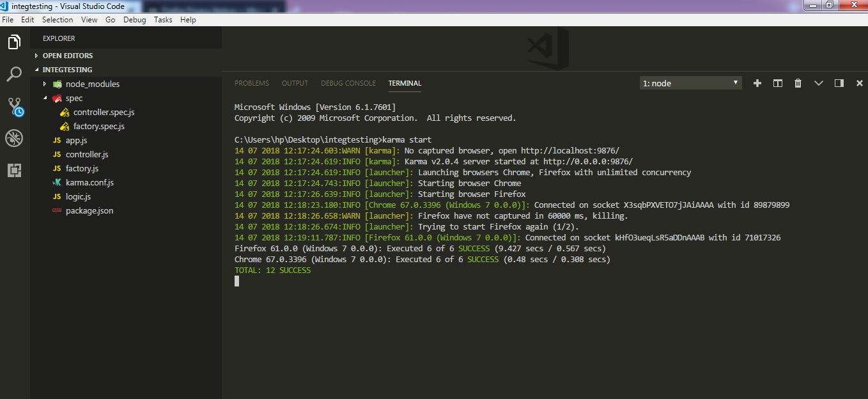Open the Selection menu
868x399 pixels.
point(58,20)
